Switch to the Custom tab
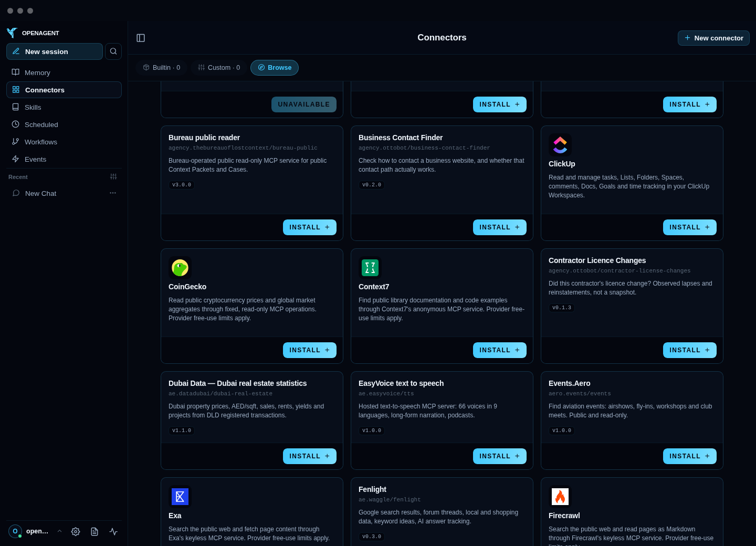The width and height of the screenshot is (756, 546). point(219,68)
